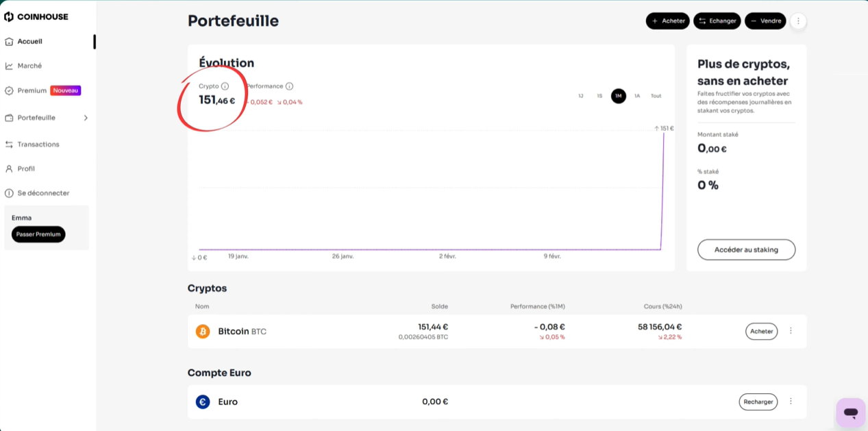Click the Accueil home icon

[x=9, y=42]
